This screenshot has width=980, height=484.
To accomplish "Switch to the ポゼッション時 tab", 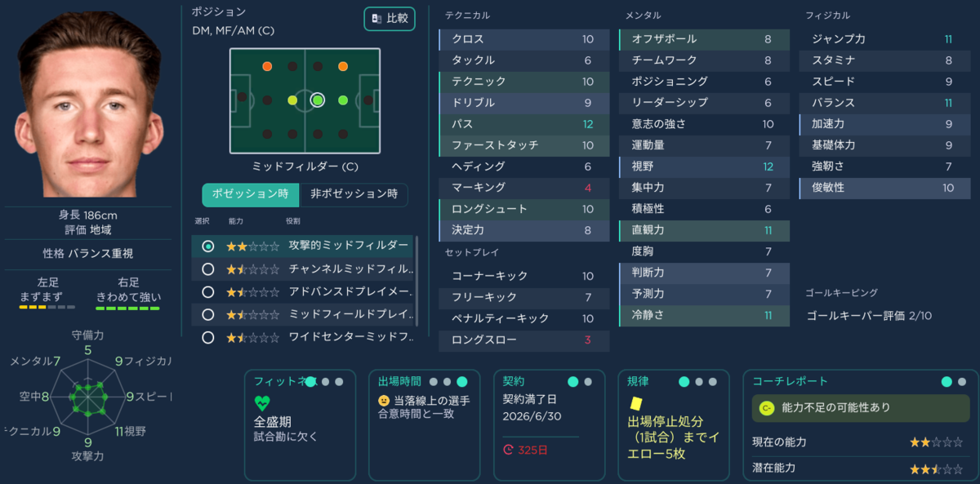I will [x=251, y=195].
